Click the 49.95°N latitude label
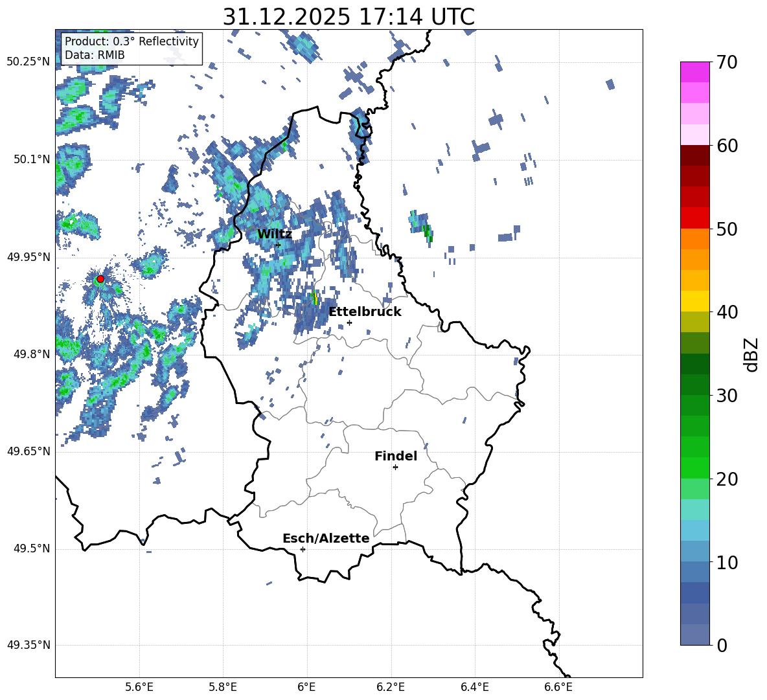The width and height of the screenshot is (767, 700). (x=29, y=257)
